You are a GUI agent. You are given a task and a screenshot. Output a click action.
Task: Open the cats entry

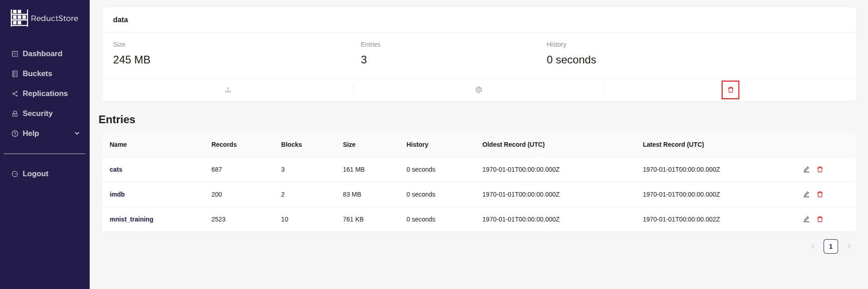[116, 169]
